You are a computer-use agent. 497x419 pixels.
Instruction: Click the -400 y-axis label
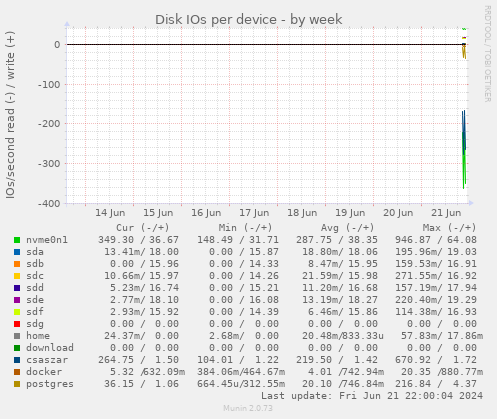[49, 203]
